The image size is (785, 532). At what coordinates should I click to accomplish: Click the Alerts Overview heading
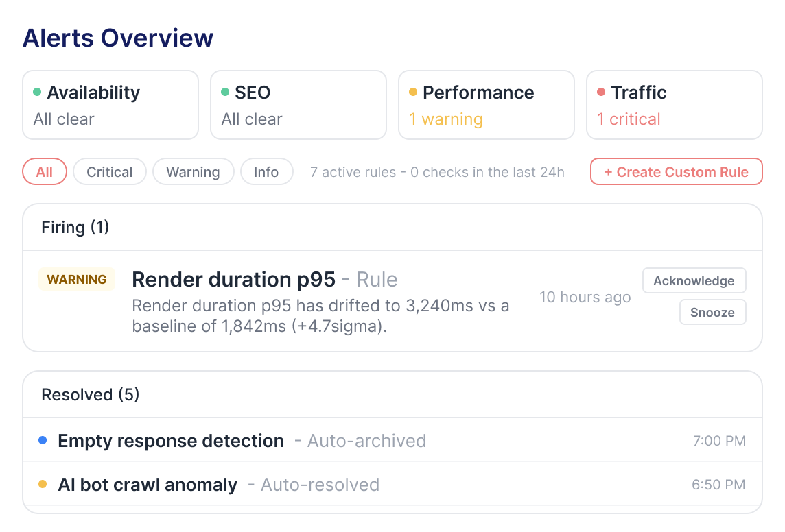click(x=118, y=38)
